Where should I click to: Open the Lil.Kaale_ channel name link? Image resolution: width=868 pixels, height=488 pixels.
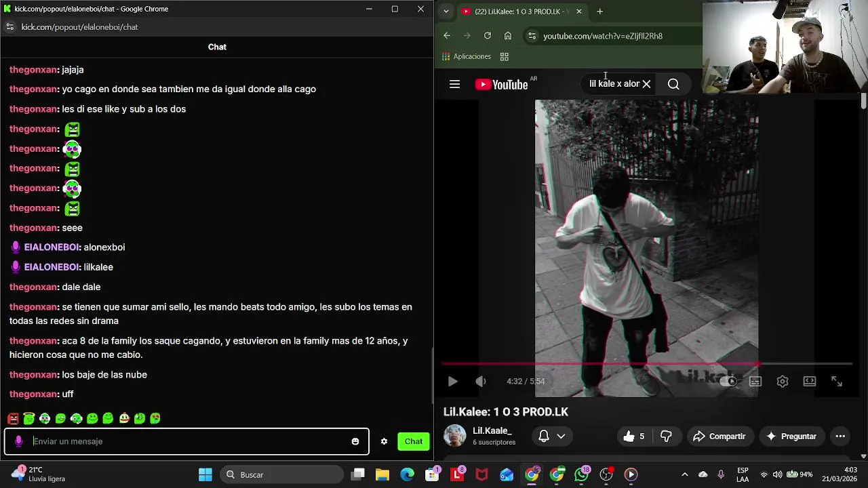tap(492, 431)
